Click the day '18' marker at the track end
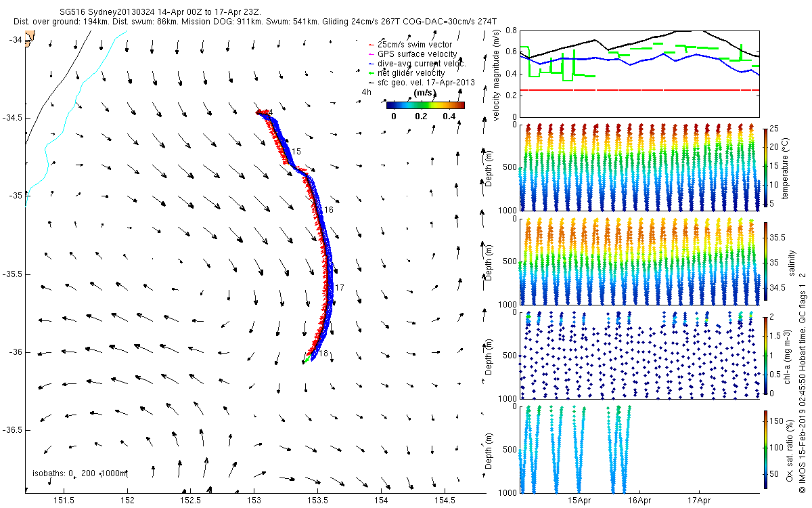 323,354
